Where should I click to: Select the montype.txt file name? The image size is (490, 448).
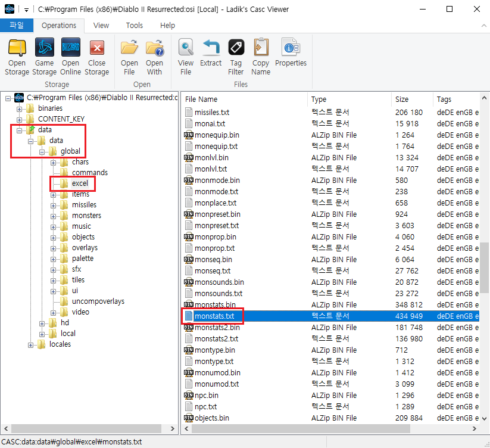[214, 362]
